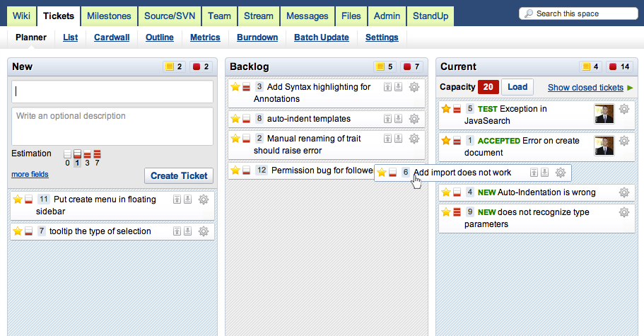
Task: Expand the more fields link
Action: tap(30, 174)
